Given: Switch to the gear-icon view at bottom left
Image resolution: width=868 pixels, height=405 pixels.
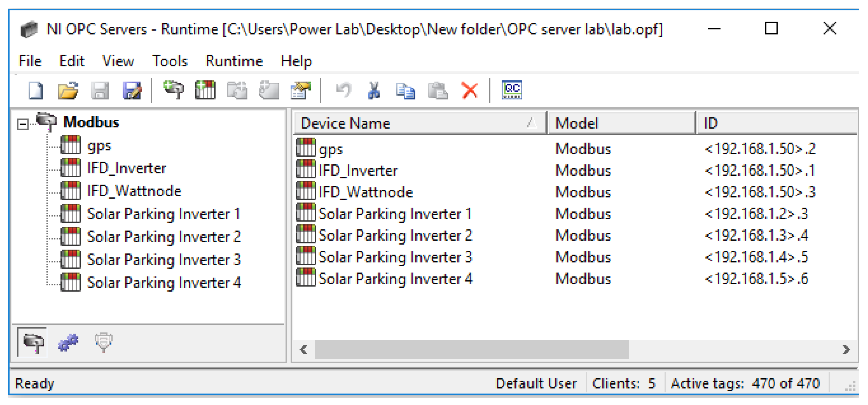Looking at the screenshot, I should pyautogui.click(x=68, y=343).
